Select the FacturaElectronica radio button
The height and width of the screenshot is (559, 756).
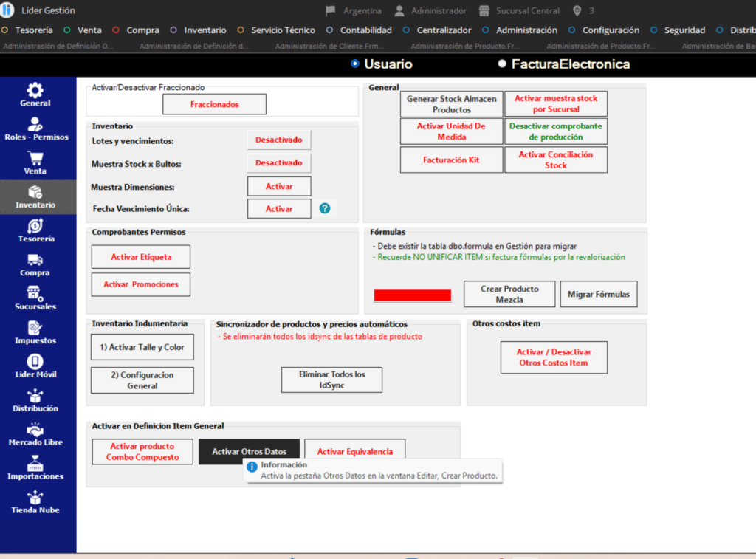click(503, 64)
